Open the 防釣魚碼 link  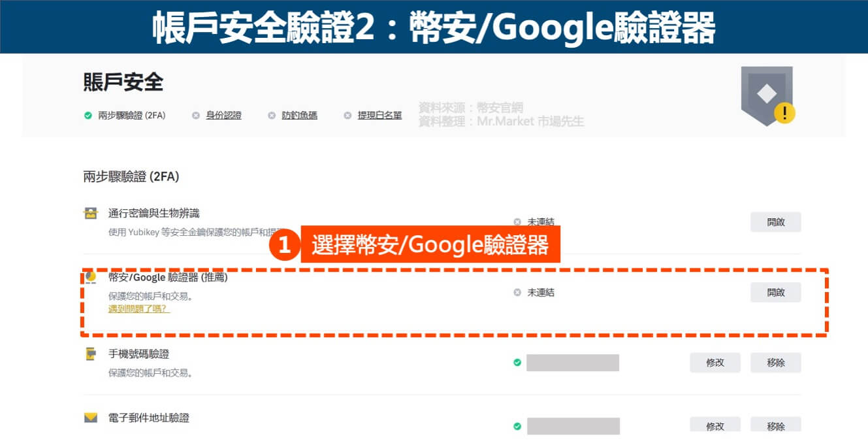(299, 116)
